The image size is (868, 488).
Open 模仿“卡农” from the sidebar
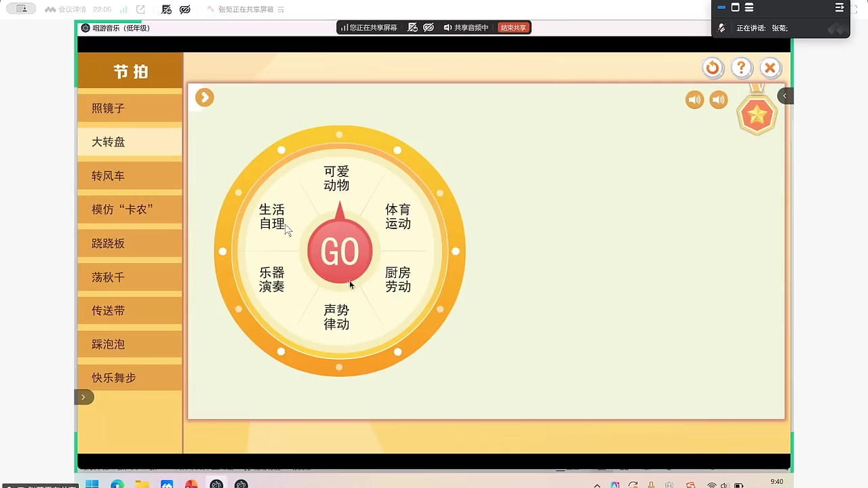click(x=130, y=209)
